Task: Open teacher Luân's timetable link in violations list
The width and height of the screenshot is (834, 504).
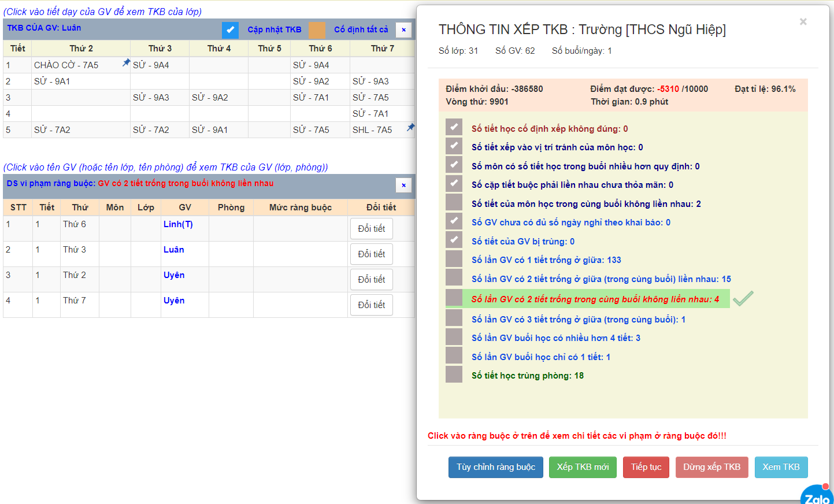Action: click(173, 250)
